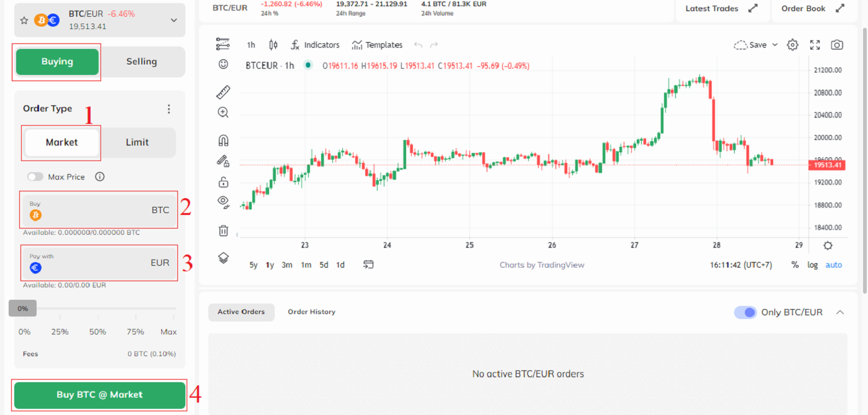
Task: Collapse the orders panel with the chevron
Action: point(840,312)
